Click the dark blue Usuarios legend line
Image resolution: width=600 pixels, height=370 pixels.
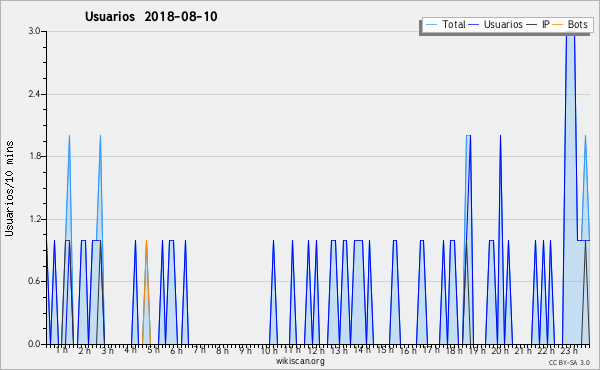click(474, 25)
